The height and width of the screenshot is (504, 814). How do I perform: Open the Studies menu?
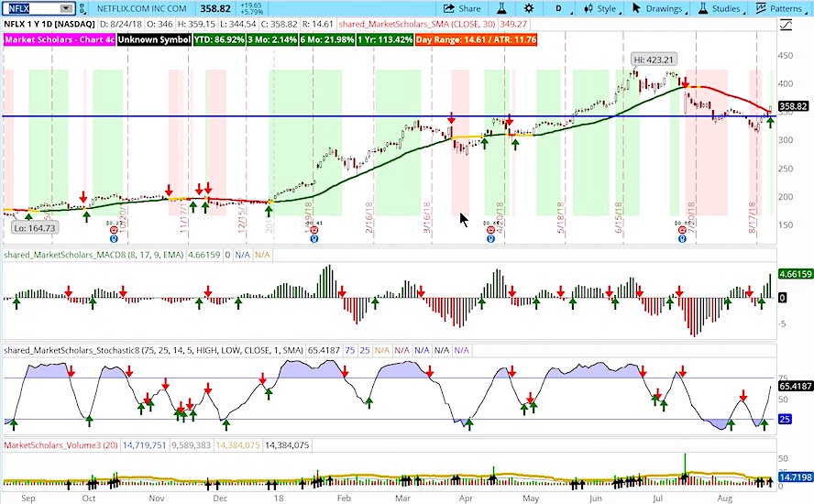pos(720,8)
